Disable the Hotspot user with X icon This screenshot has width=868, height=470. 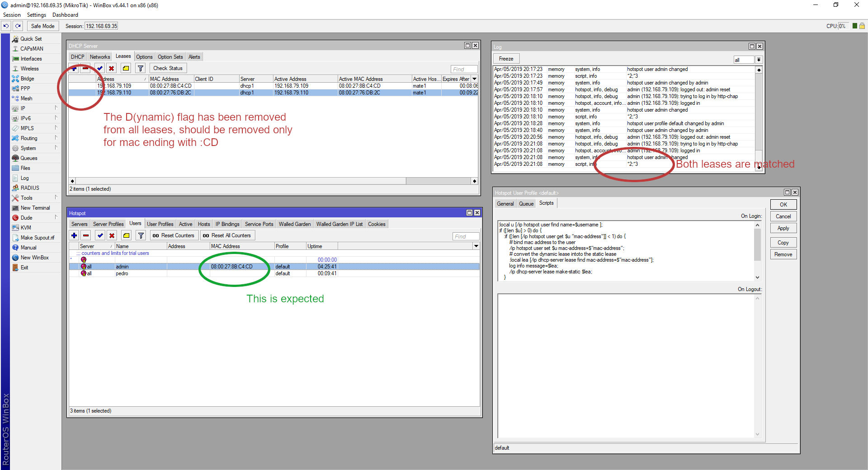112,235
